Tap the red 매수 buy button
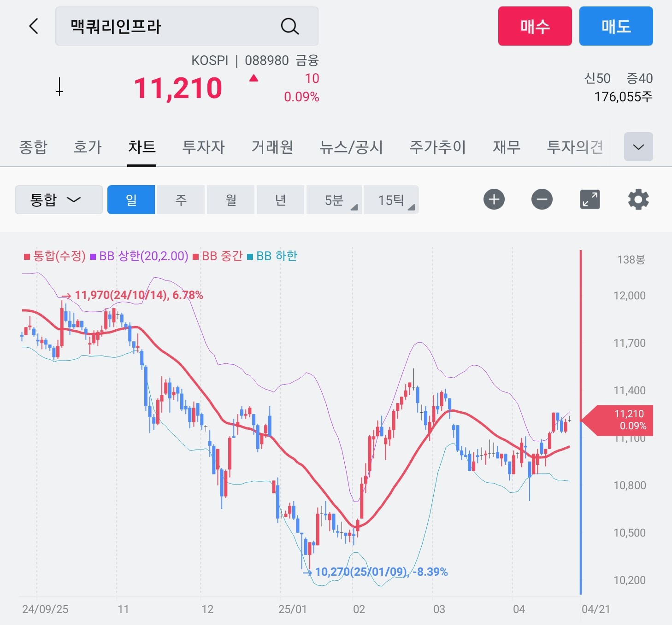The width and height of the screenshot is (672, 625). pyautogui.click(x=535, y=26)
